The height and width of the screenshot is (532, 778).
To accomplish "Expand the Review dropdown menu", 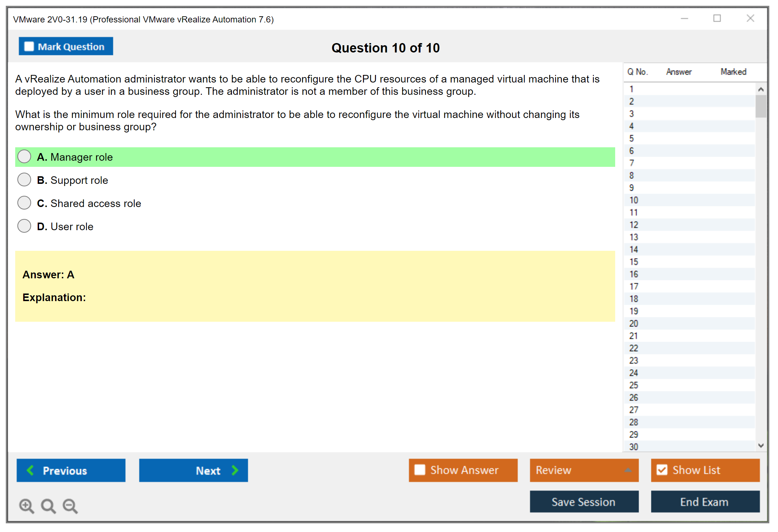I will (x=628, y=470).
